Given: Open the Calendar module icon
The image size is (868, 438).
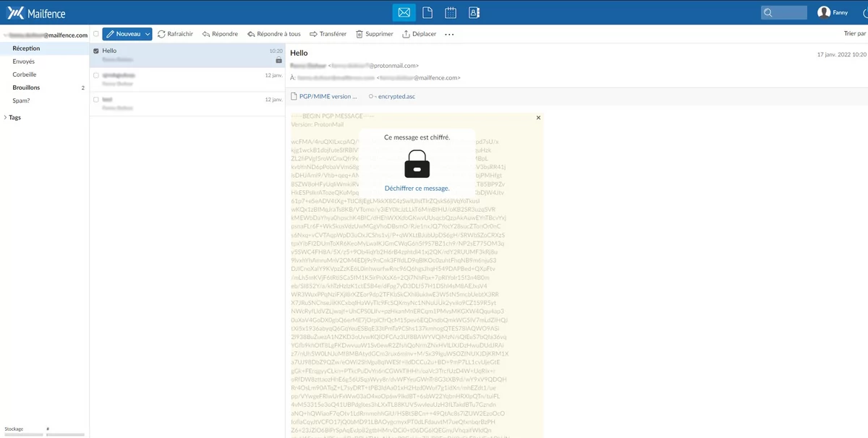Looking at the screenshot, I should pyautogui.click(x=451, y=12).
